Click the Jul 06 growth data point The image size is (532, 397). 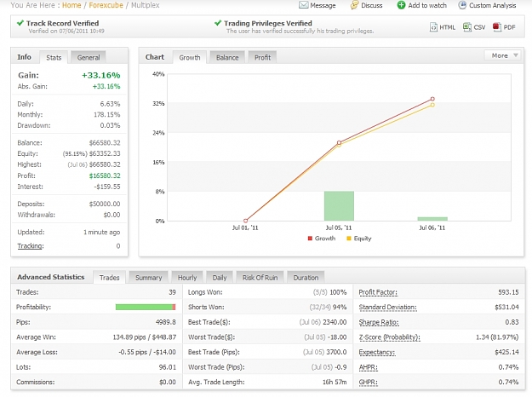pos(432,99)
